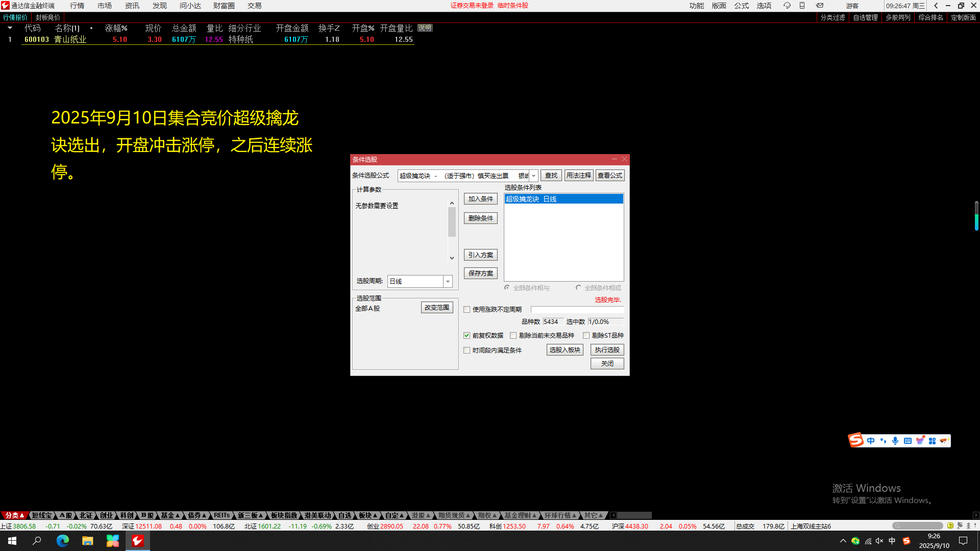Toggle 前复权数据 checkbox

(467, 336)
